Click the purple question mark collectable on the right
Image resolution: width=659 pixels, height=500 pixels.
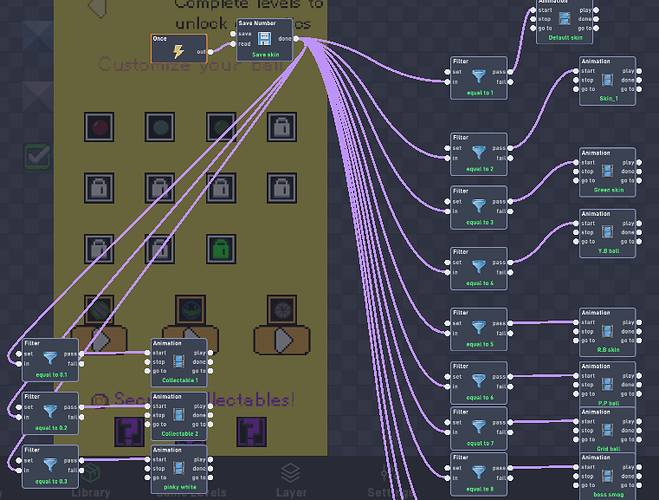point(251,432)
